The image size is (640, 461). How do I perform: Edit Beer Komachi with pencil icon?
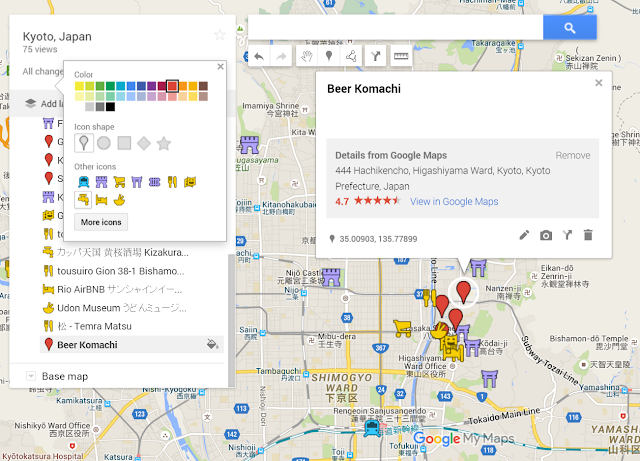(x=524, y=235)
